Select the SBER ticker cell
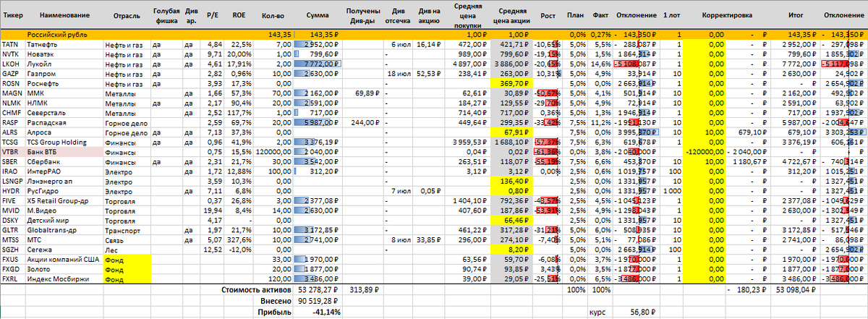 [12, 162]
